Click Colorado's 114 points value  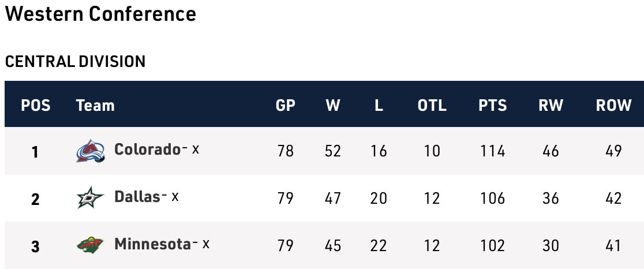tap(492, 151)
